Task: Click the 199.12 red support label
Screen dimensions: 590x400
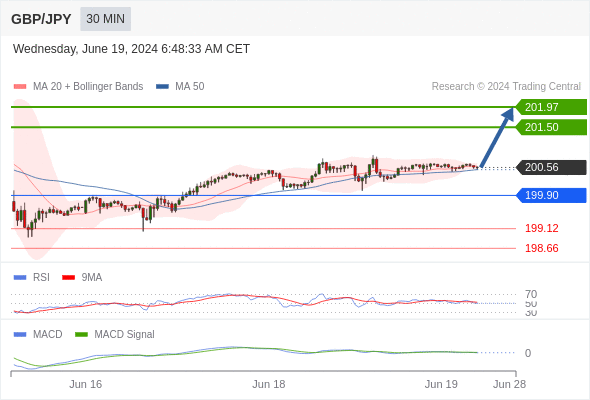Action: click(x=541, y=228)
